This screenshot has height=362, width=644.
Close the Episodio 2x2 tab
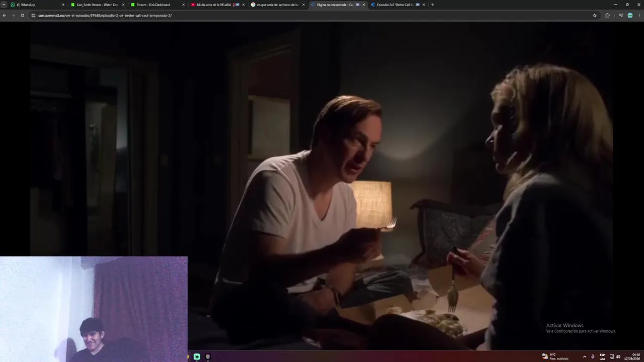(424, 5)
